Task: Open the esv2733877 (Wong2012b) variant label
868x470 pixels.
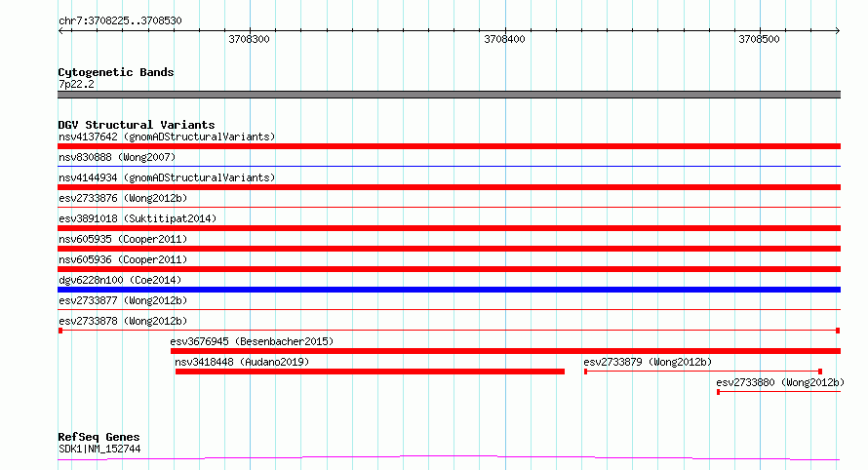Action: coord(123,300)
